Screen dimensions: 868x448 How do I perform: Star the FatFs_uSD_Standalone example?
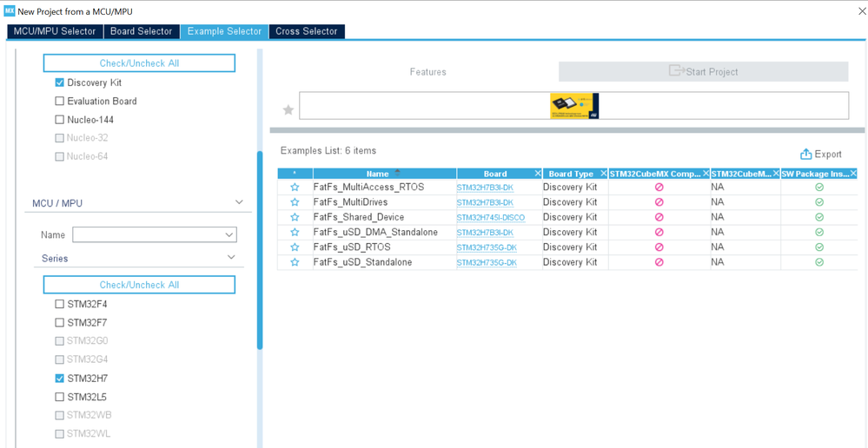(295, 262)
